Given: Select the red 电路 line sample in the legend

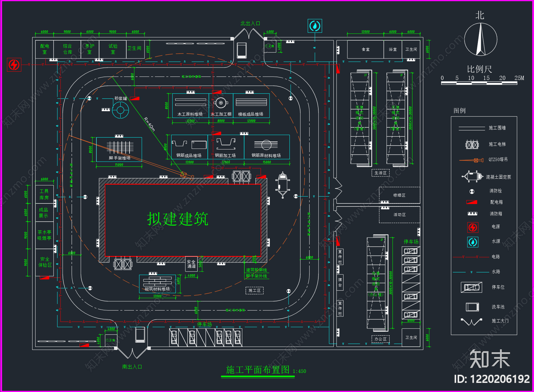Looking at the screenshot, I should pyautogui.click(x=471, y=257).
